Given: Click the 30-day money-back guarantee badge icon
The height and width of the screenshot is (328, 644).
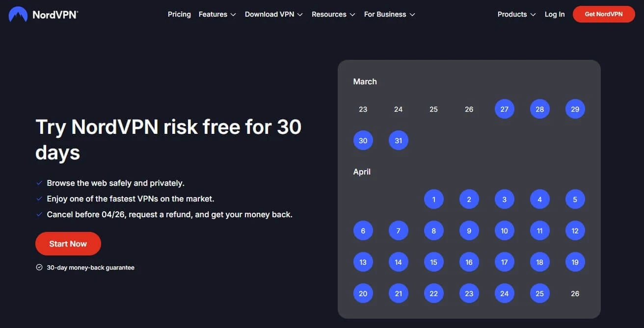Looking at the screenshot, I should coord(39,267).
